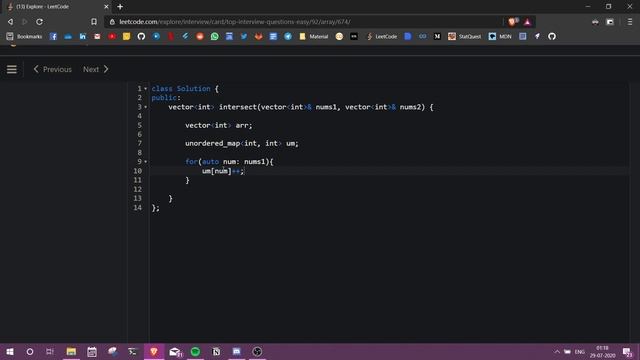The image size is (640, 360).
Task: Open the StatQuest bookmark
Action: click(464, 36)
